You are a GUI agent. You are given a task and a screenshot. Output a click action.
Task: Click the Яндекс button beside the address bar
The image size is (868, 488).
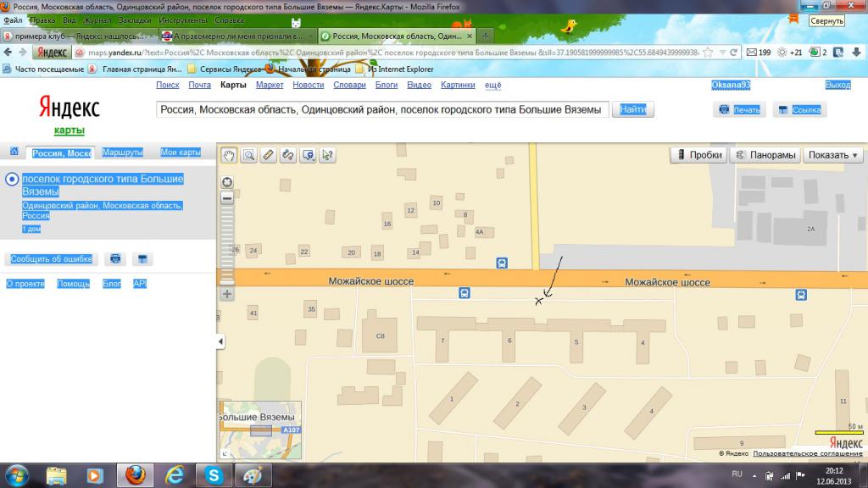click(52, 53)
